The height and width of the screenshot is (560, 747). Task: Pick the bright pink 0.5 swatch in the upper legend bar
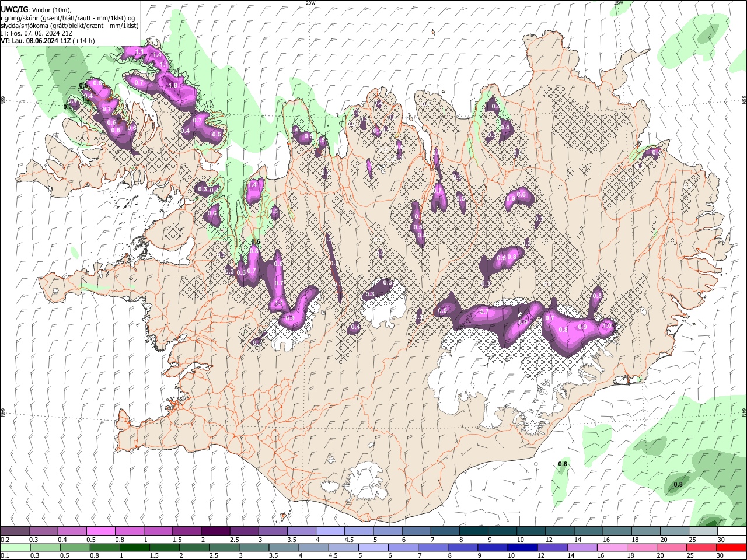coord(100,531)
